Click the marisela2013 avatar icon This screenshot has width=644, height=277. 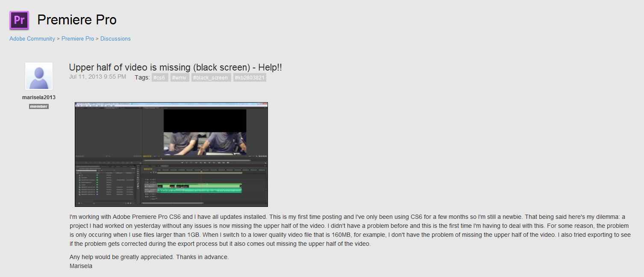tap(39, 76)
